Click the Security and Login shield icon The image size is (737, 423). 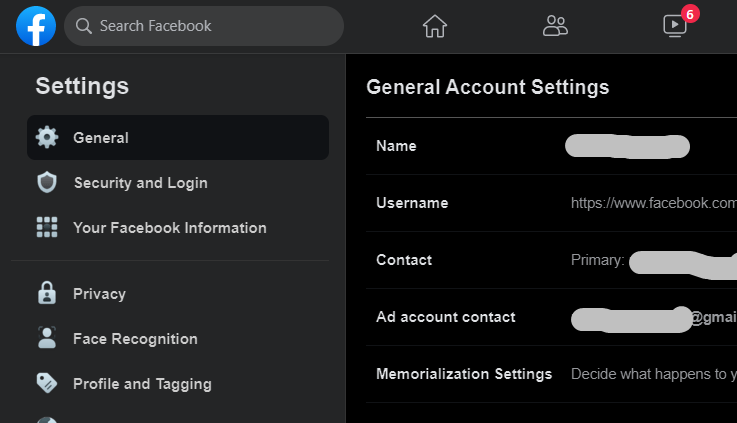click(x=47, y=183)
